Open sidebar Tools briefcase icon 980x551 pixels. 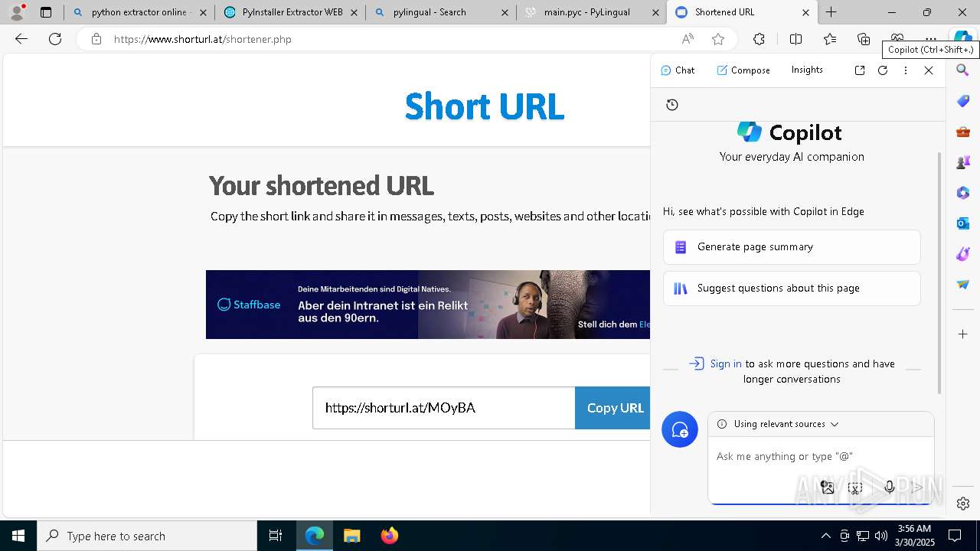point(963,132)
